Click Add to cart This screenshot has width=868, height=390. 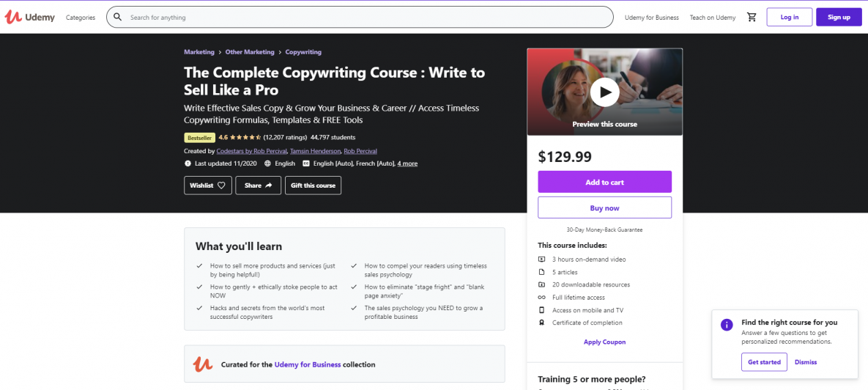click(604, 182)
